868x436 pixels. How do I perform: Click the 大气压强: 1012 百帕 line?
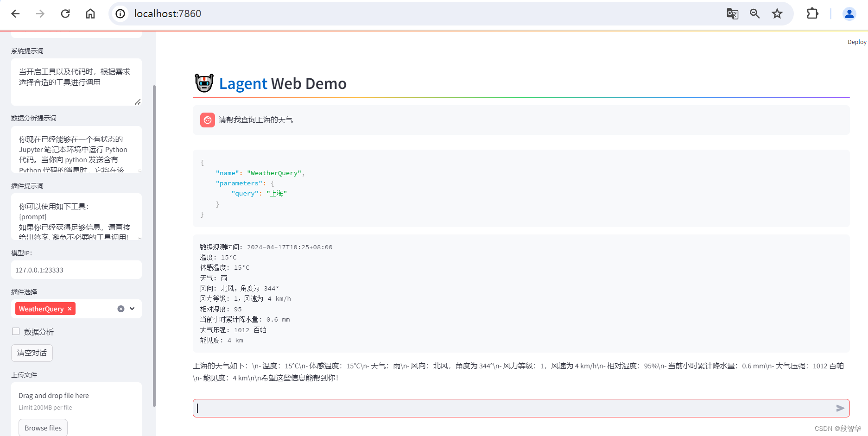[233, 330]
